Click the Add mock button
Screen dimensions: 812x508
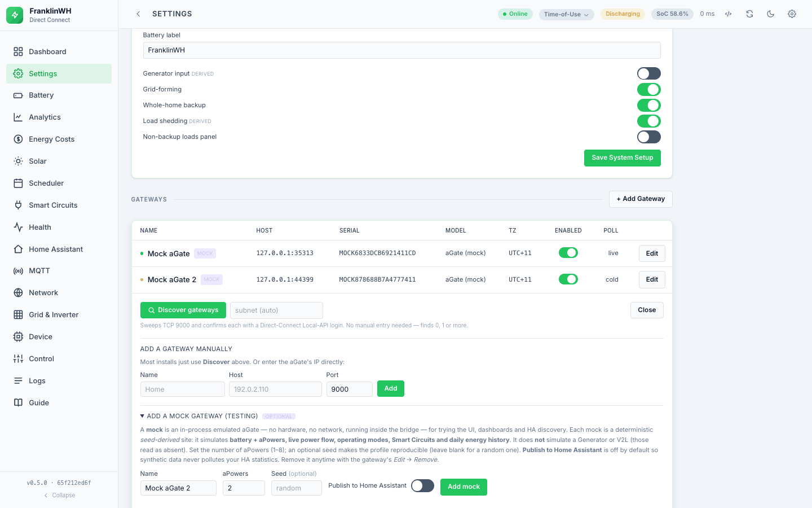(464, 487)
